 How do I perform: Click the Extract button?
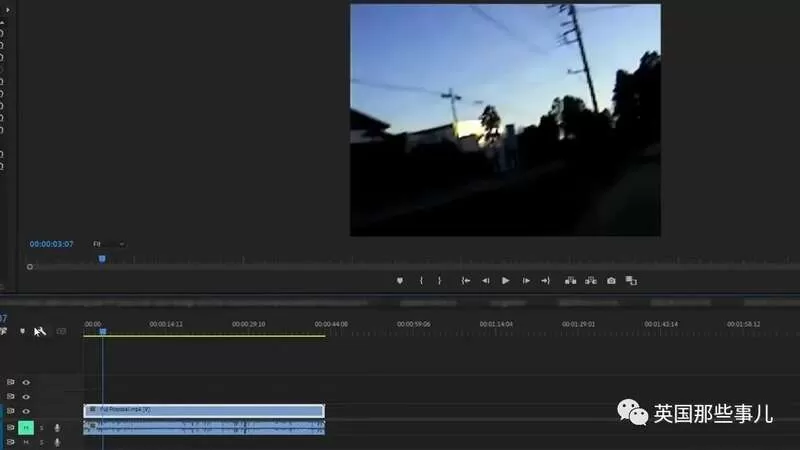coord(591,281)
